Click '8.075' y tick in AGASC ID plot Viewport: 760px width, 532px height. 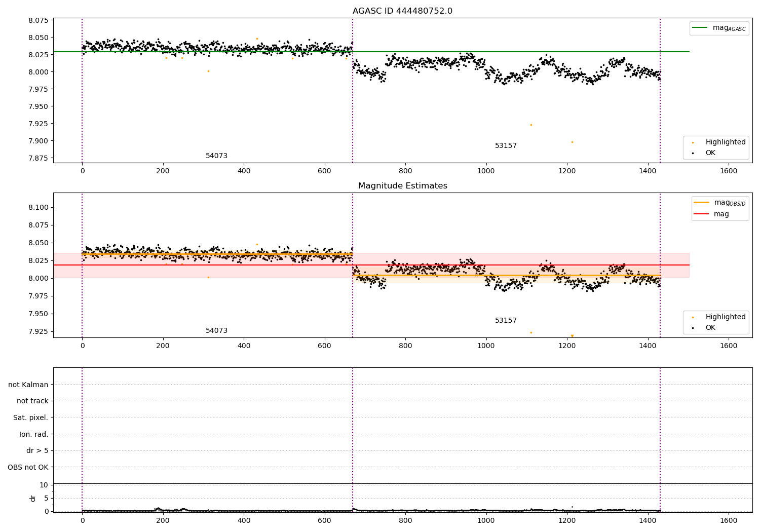[39, 20]
